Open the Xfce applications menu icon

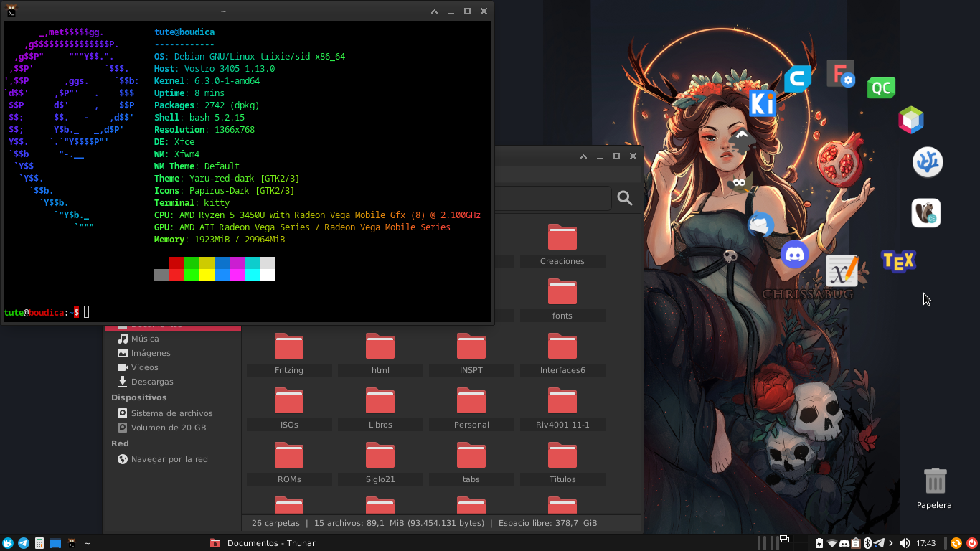8,543
